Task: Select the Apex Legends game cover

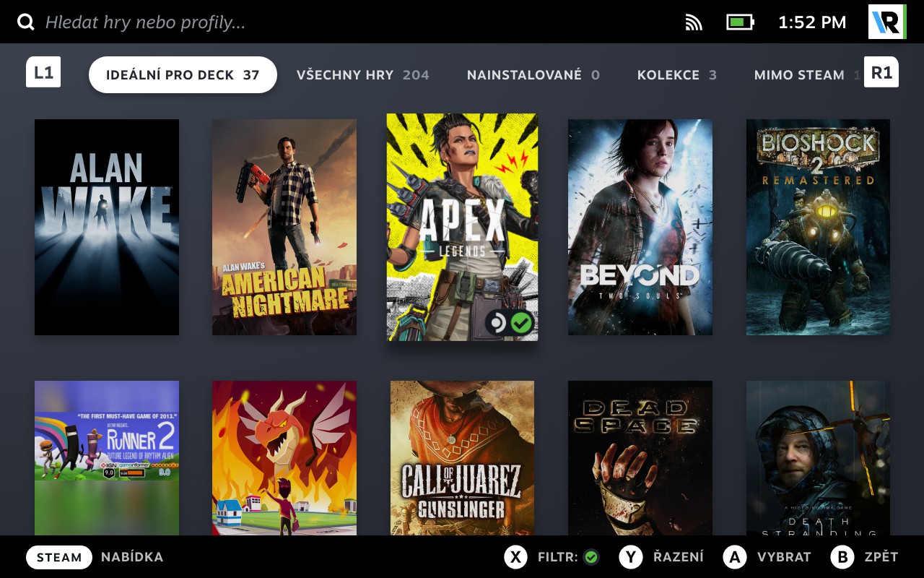Action: coord(462,227)
